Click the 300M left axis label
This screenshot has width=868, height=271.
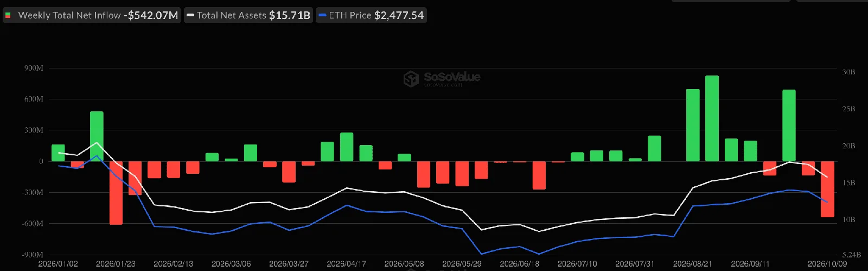34,130
